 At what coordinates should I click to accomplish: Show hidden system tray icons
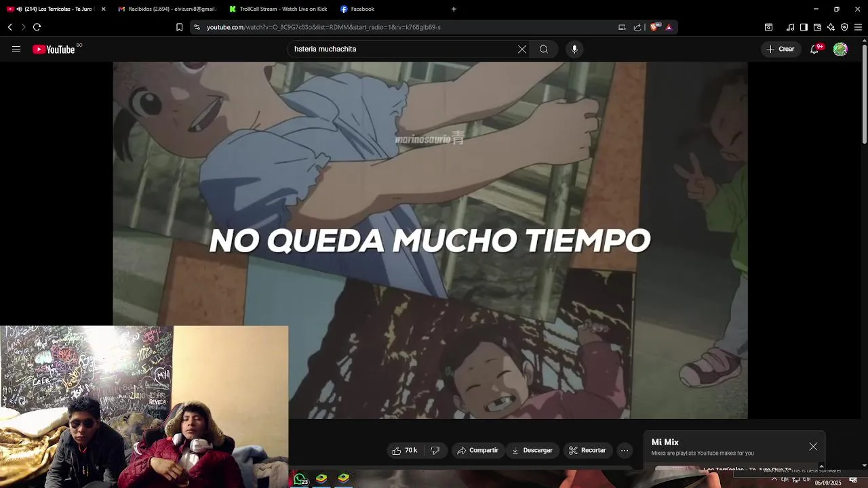[x=774, y=480]
